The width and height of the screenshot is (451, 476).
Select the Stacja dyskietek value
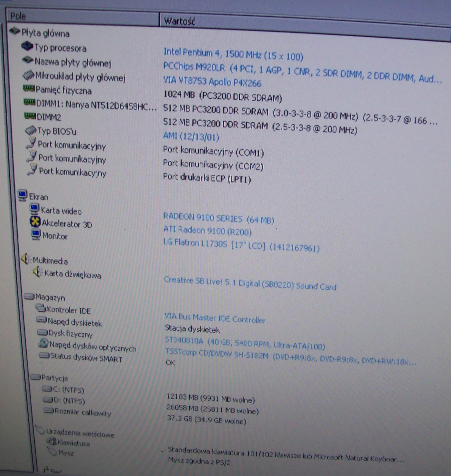tap(192, 329)
